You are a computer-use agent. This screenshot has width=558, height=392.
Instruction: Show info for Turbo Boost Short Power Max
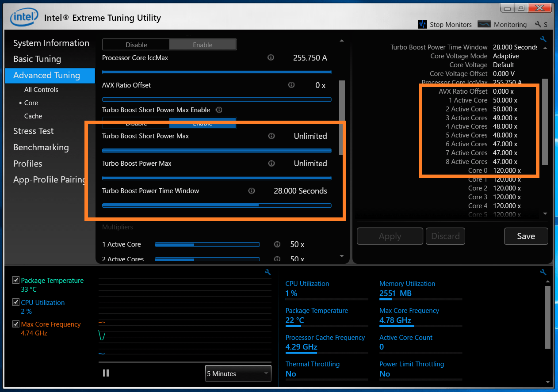click(271, 136)
